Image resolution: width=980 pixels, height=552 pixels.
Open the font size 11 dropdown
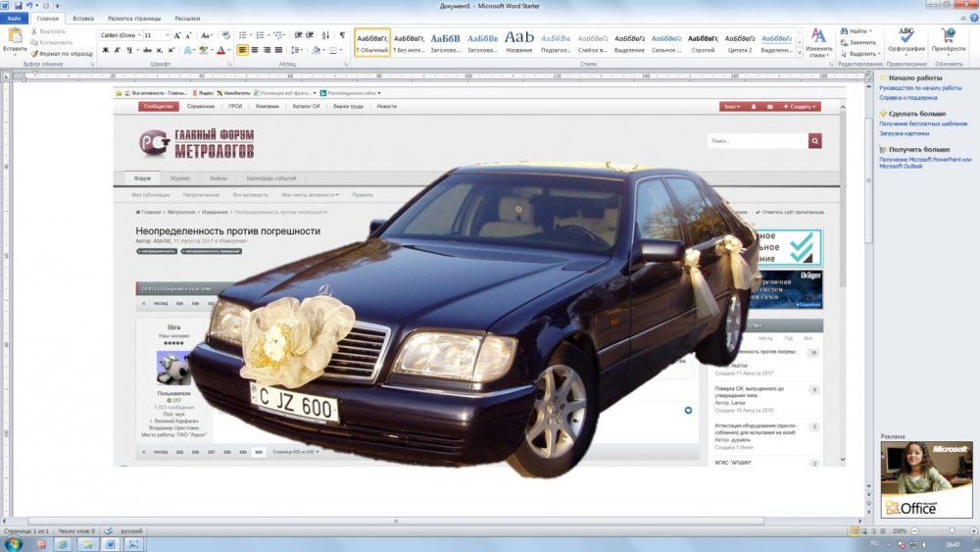[x=168, y=35]
